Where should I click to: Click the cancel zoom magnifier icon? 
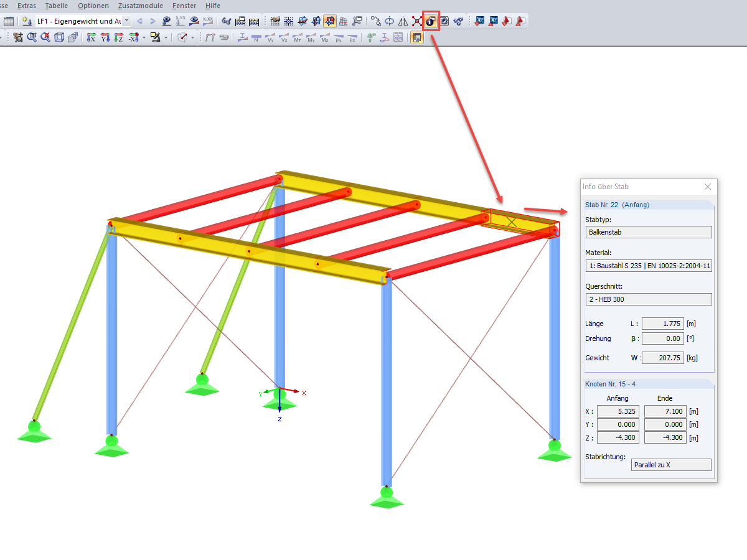pos(45,37)
